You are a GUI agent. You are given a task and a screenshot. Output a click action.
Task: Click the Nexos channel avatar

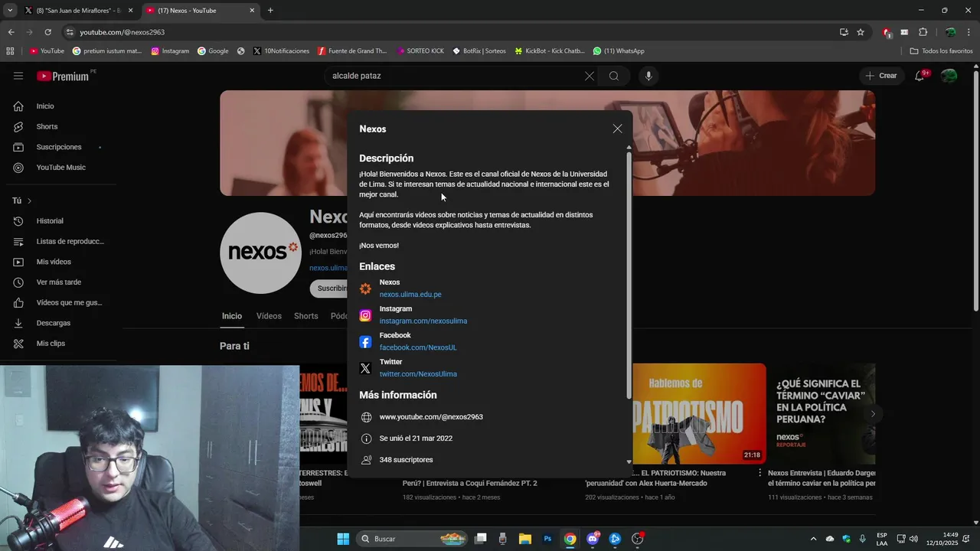[260, 253]
